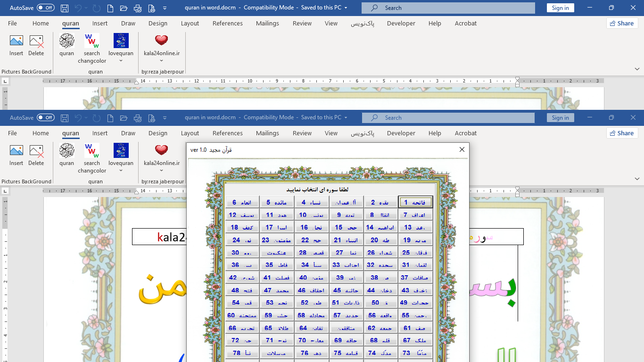This screenshot has width=644, height=362.
Task: Click the Mailings tab in the back Word window
Action: pos(268,24)
